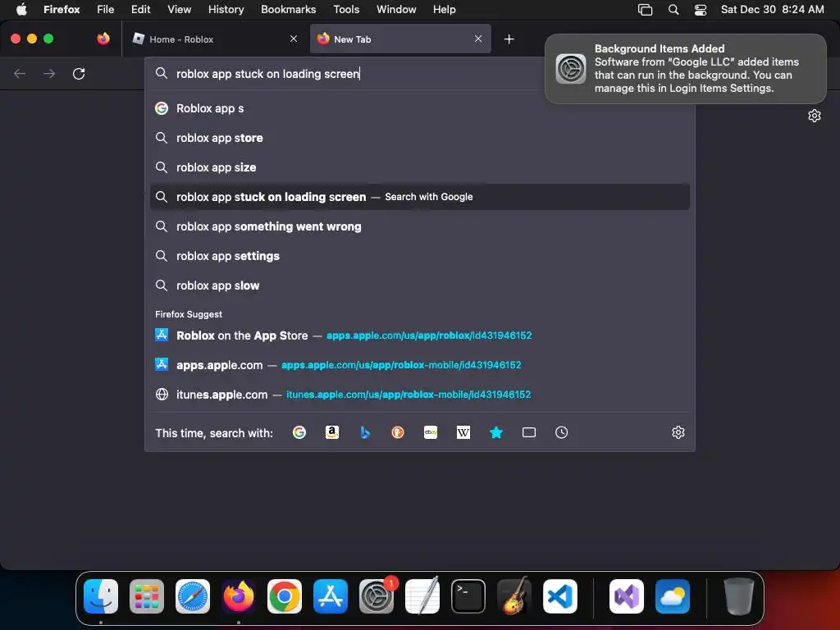
Task: Open itunes.apple.com roblox-mobile suggestion
Action: click(419, 395)
